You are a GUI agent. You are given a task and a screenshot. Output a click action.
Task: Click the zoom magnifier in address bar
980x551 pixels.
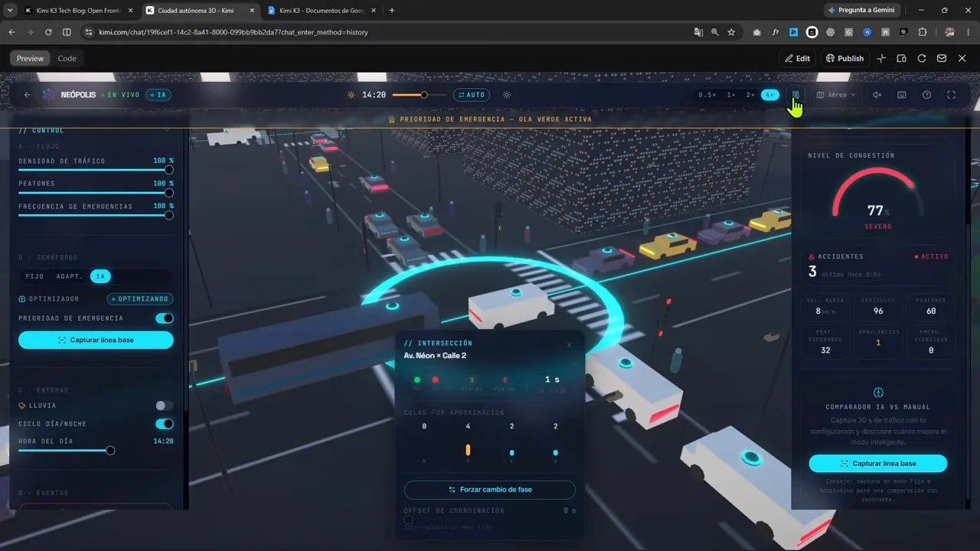(714, 32)
